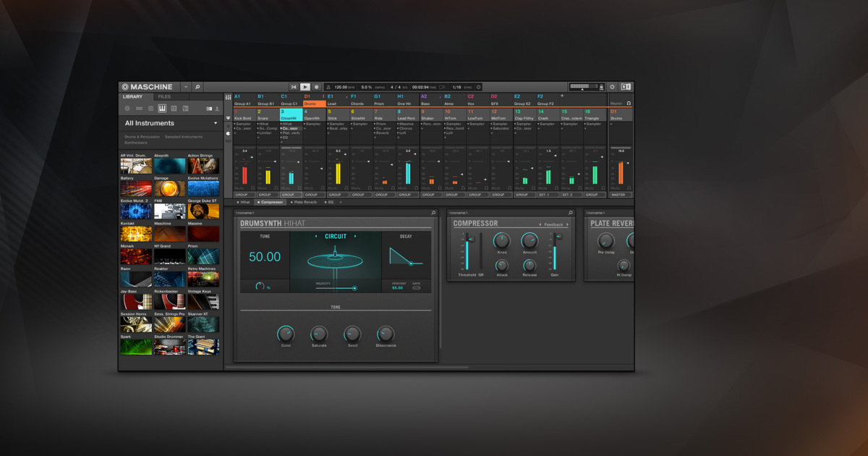Turn the Dissonance knob in TONE section
Viewport: 868px width, 456px height.
[x=386, y=334]
